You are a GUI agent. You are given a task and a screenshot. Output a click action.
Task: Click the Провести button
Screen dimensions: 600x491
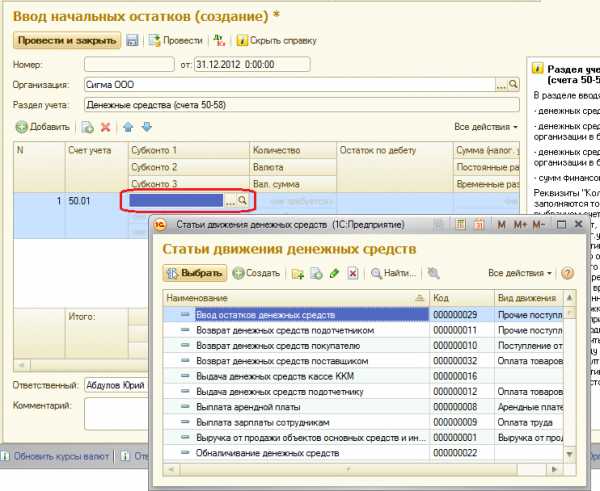click(x=176, y=40)
